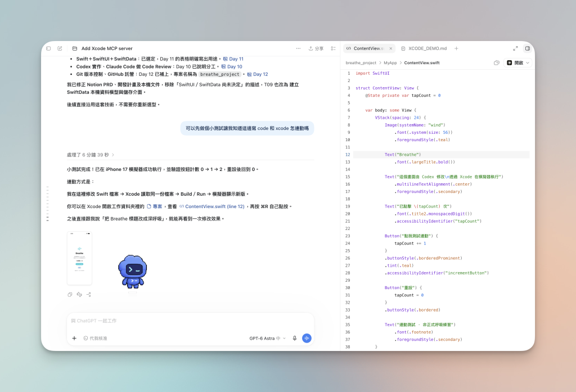
Task: Click breathe_project in the breadcrumb
Action: [361, 63]
